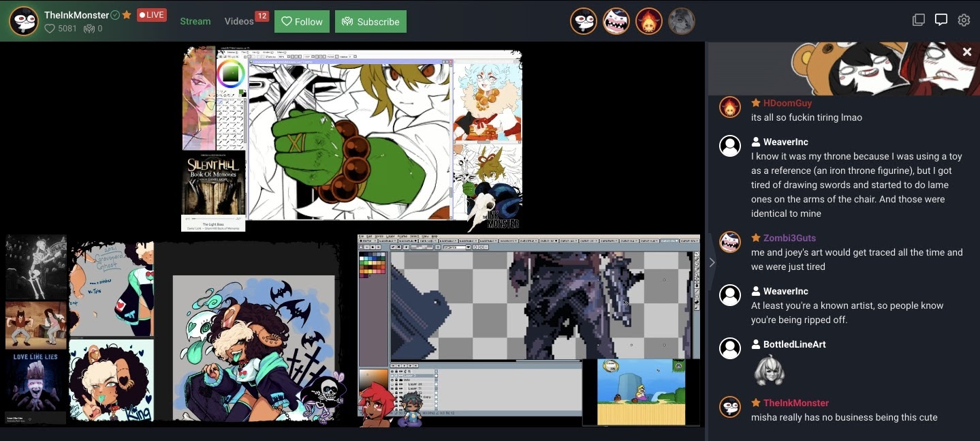Open the settings gear icon
The image size is (980, 441).
pyautogui.click(x=964, y=20)
